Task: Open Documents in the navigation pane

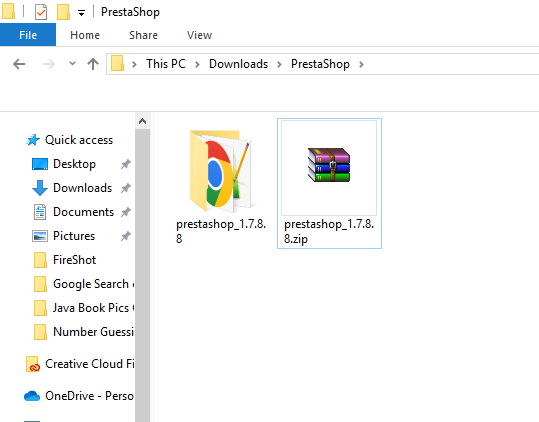Action: [84, 212]
